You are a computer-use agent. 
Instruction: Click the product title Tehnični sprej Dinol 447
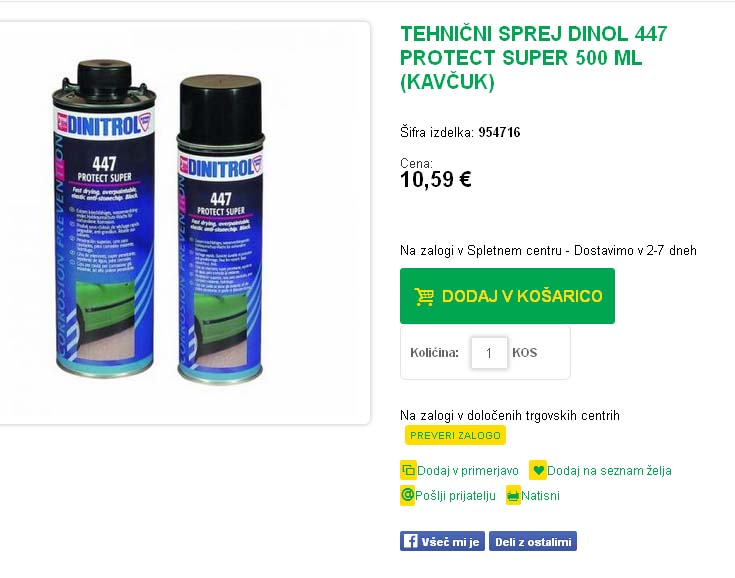pos(533,58)
